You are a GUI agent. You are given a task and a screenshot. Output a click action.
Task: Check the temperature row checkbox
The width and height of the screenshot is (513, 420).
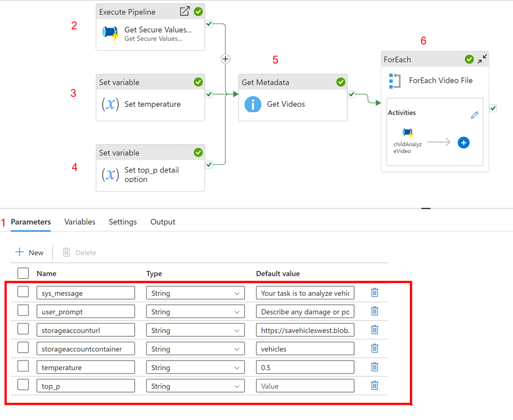pyautogui.click(x=23, y=366)
